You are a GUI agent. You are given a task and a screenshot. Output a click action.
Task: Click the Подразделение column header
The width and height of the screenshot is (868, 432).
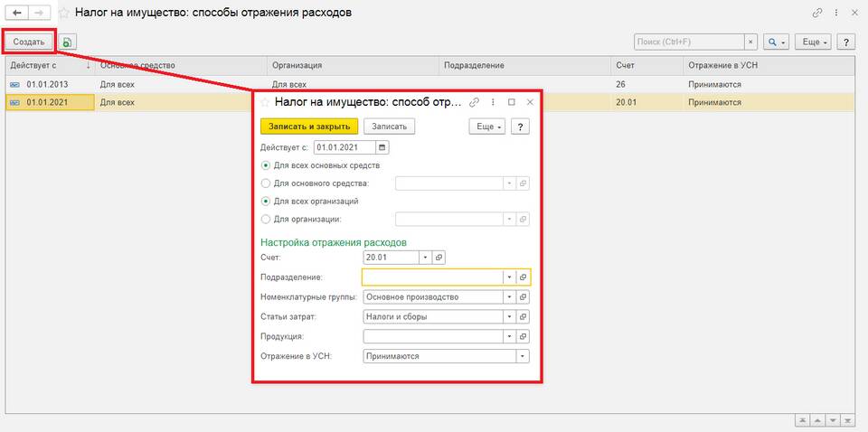tap(524, 65)
